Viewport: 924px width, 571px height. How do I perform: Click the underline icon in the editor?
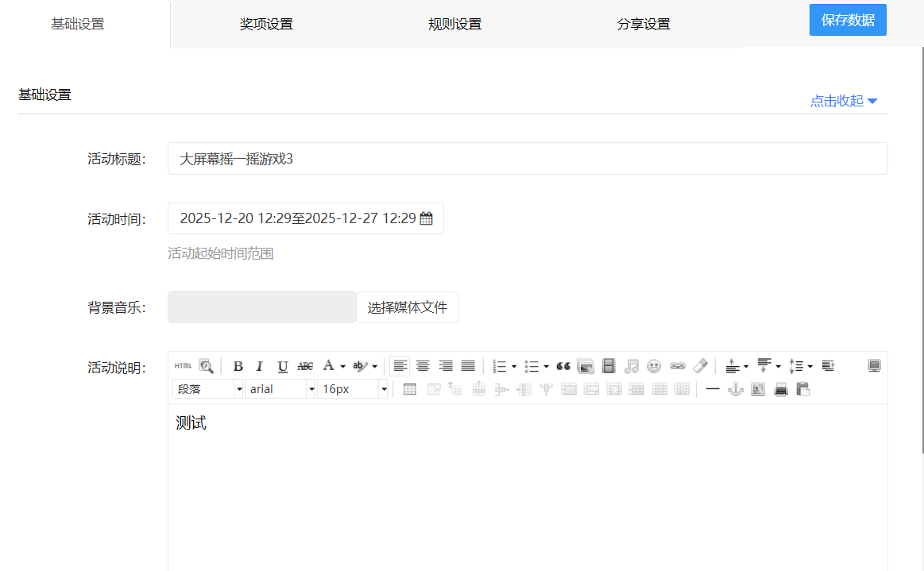(282, 366)
